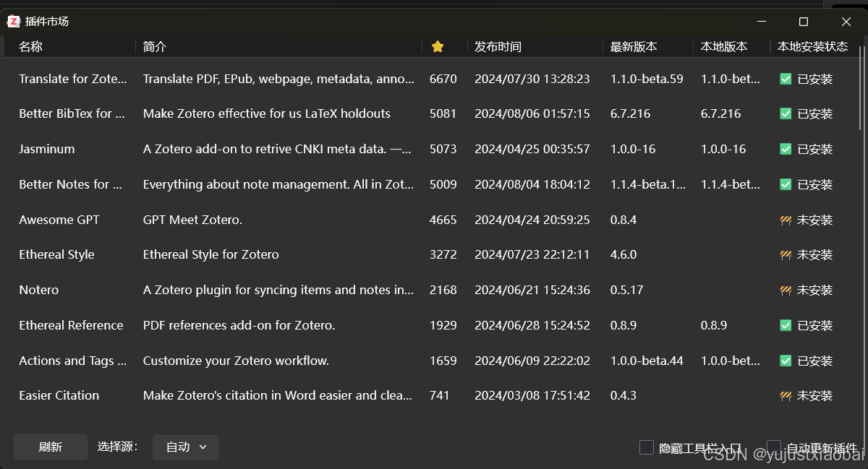Select the Ethereal Reference plugin name
Viewport: 868px width, 469px height.
(71, 325)
